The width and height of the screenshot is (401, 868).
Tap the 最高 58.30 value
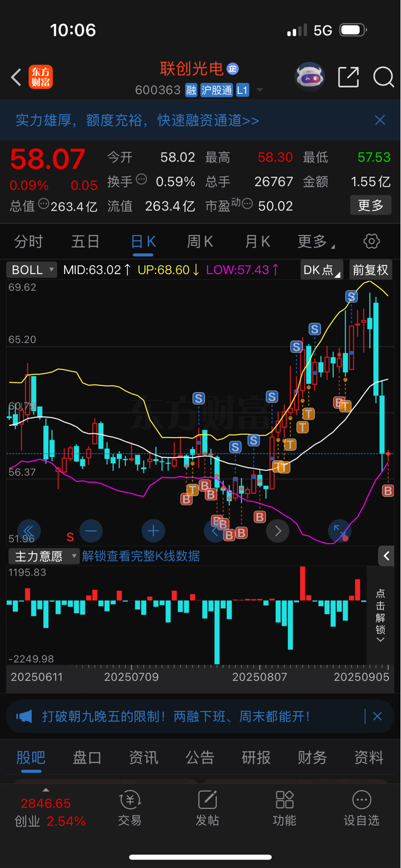point(275,157)
